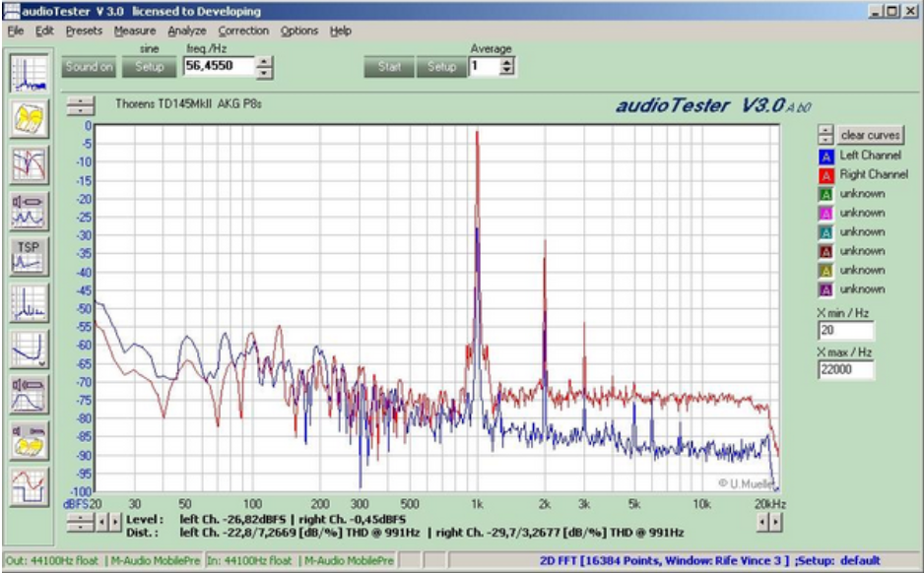Toggle the red Right Channel curve box

pyautogui.click(x=825, y=174)
